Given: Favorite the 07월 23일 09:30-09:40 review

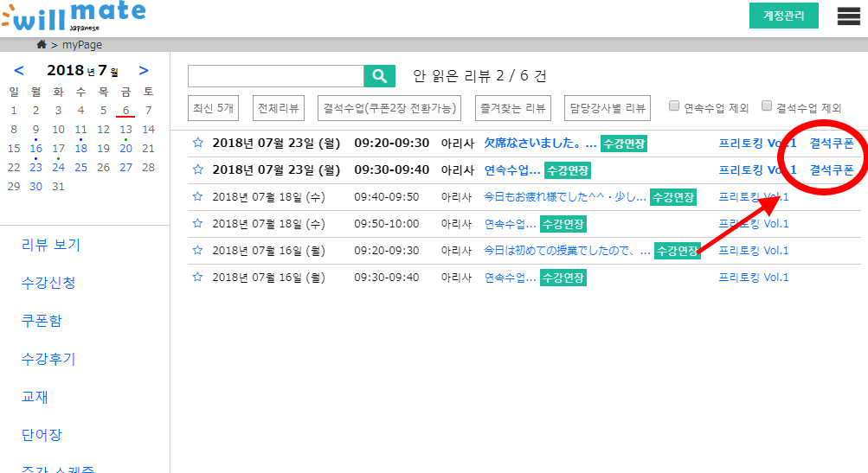Looking at the screenshot, I should coord(197,169).
